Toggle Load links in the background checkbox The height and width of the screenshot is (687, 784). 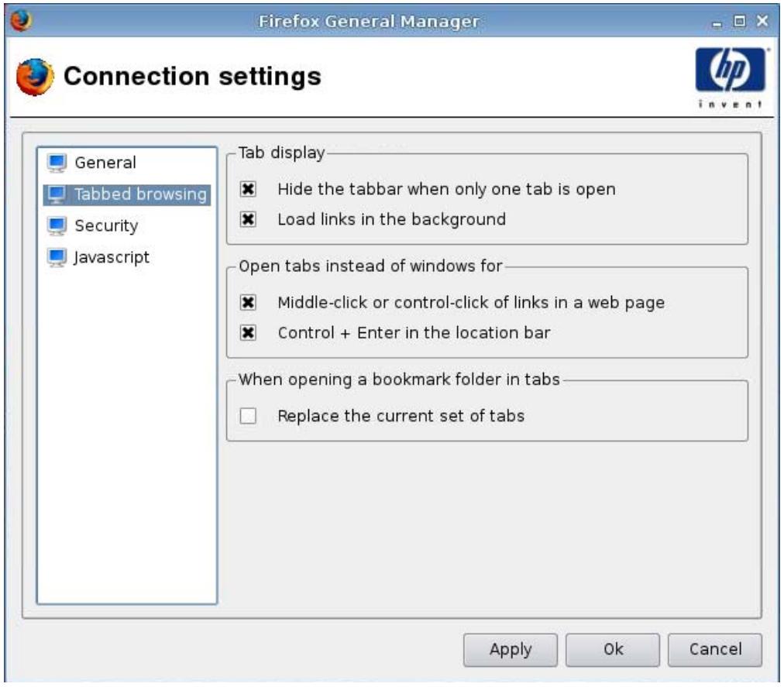point(248,219)
